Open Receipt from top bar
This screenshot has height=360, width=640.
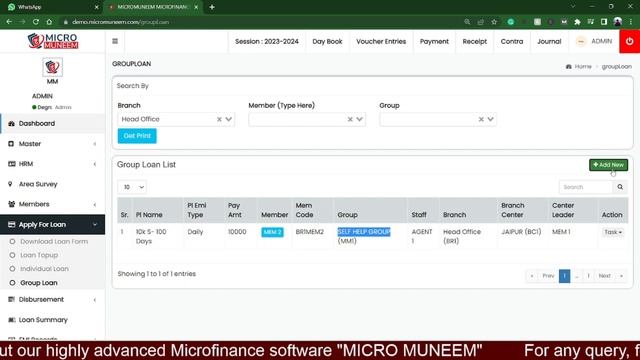475,41
